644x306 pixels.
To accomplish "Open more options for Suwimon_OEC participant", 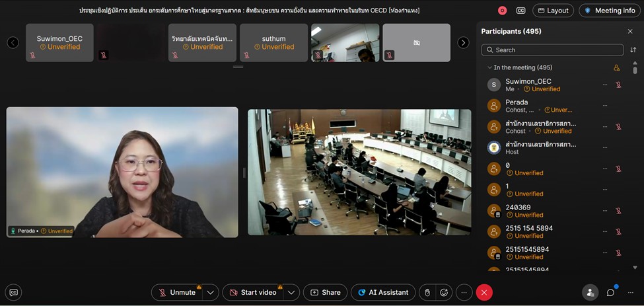I will pyautogui.click(x=604, y=85).
